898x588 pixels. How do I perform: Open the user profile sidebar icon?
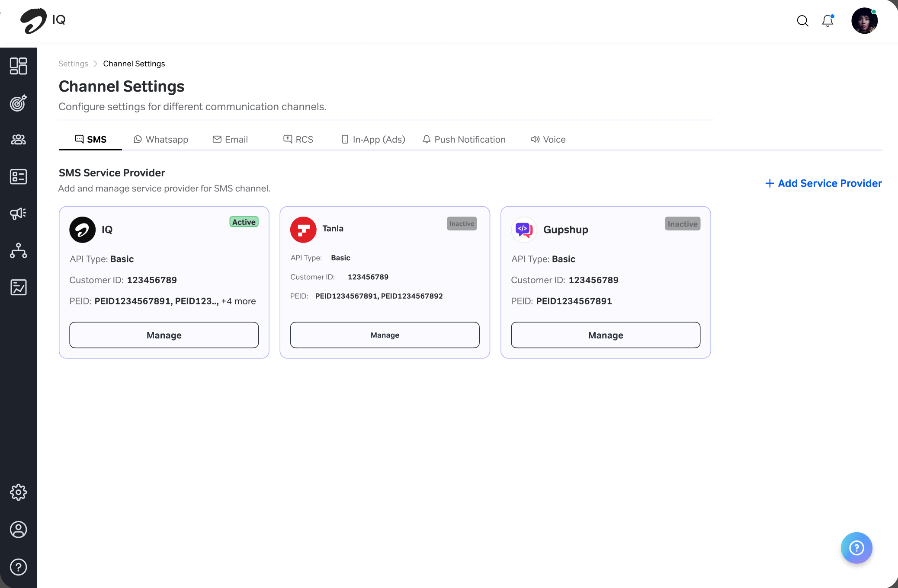coord(18,530)
